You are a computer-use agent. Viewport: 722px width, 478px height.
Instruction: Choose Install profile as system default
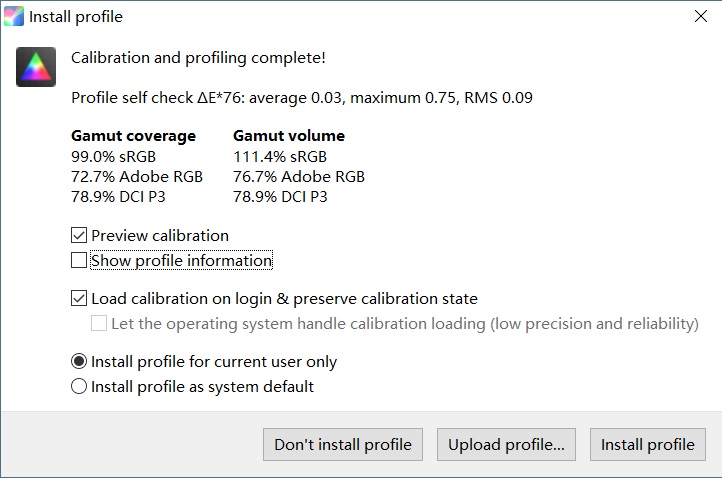[x=79, y=386]
